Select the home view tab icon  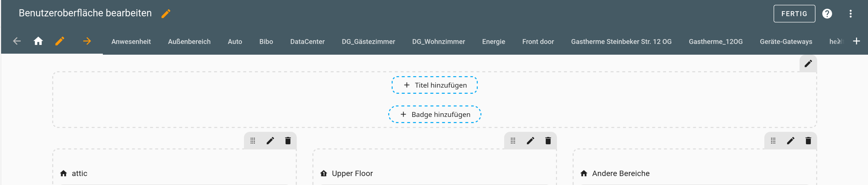[x=38, y=41]
